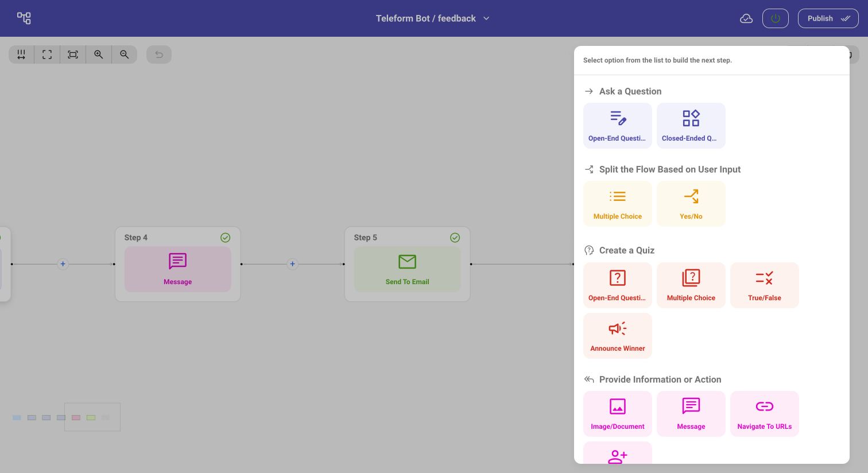Zoom out of the canvas
Image resolution: width=868 pixels, height=473 pixels.
coord(125,54)
